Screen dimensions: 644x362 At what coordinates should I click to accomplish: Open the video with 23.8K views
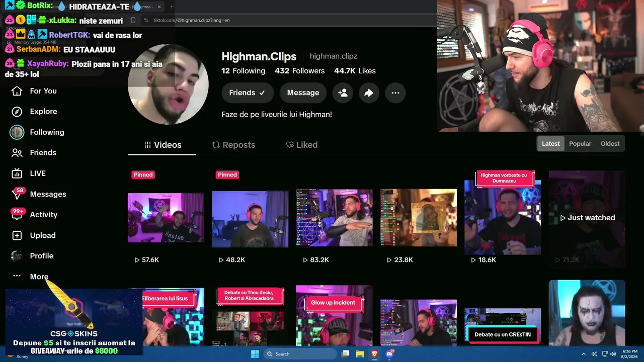pyautogui.click(x=419, y=218)
